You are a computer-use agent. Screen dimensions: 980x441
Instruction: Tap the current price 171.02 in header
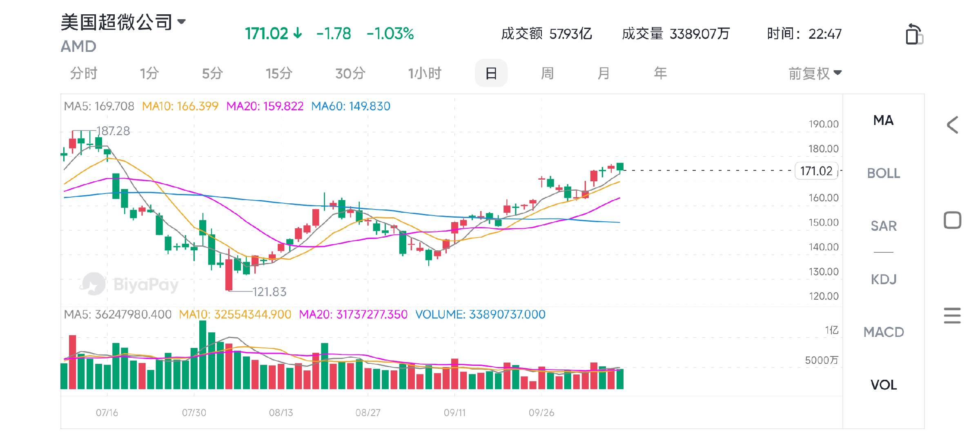coord(267,33)
